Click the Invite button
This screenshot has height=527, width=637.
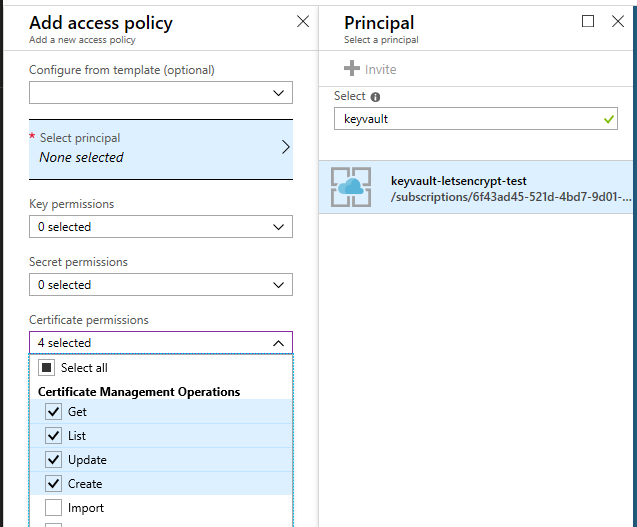(x=371, y=69)
